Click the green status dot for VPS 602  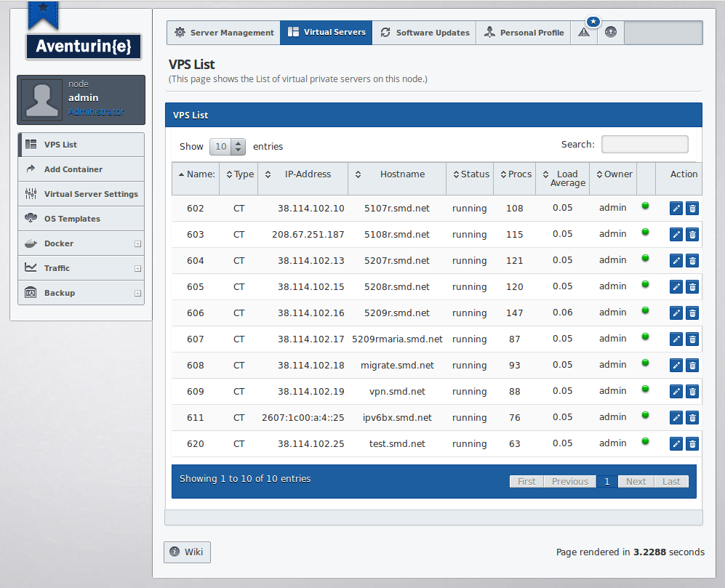point(646,206)
